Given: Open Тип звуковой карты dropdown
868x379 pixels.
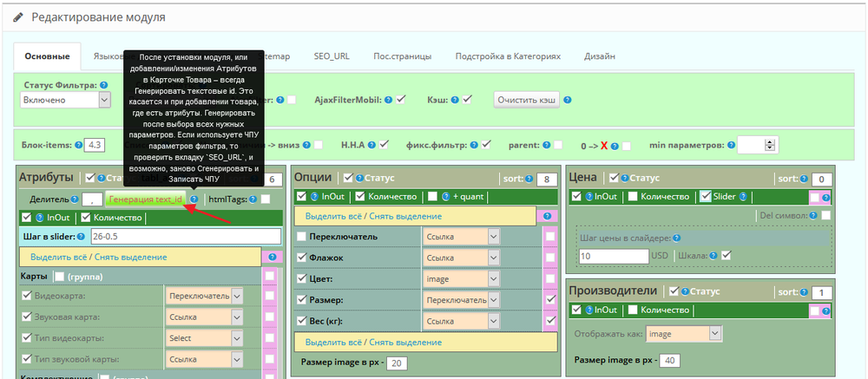Looking at the screenshot, I should (x=204, y=359).
